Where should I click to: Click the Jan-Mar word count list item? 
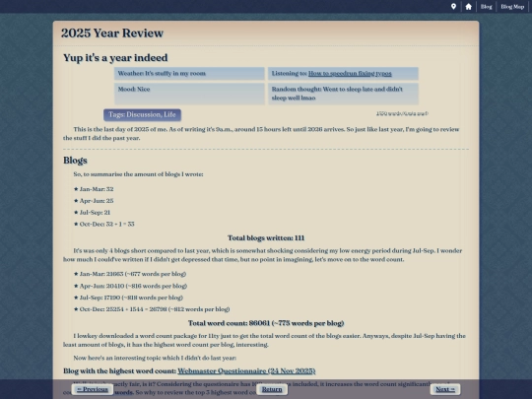tap(130, 274)
